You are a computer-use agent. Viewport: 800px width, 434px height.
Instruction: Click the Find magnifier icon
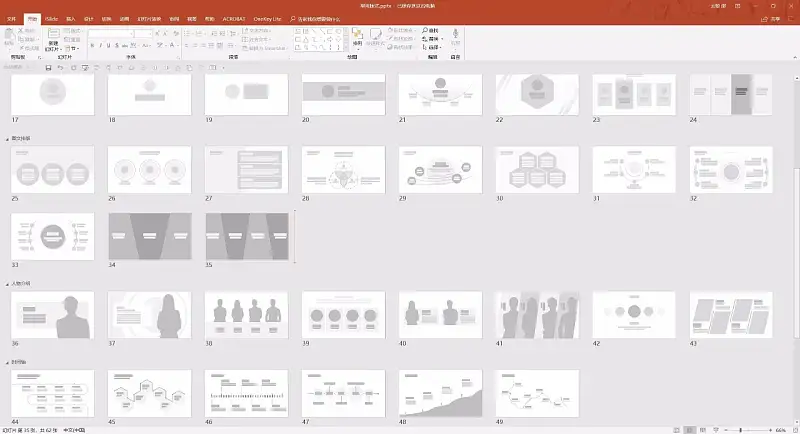point(425,31)
